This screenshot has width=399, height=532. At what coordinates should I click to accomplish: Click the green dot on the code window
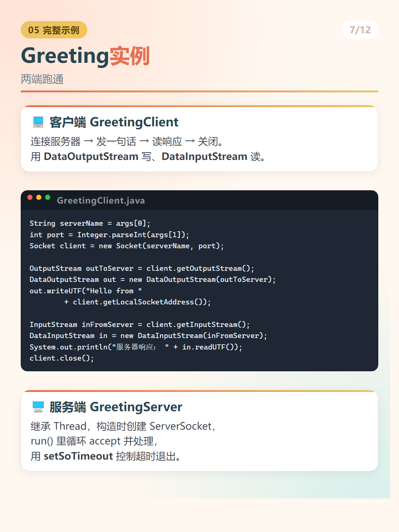48,197
